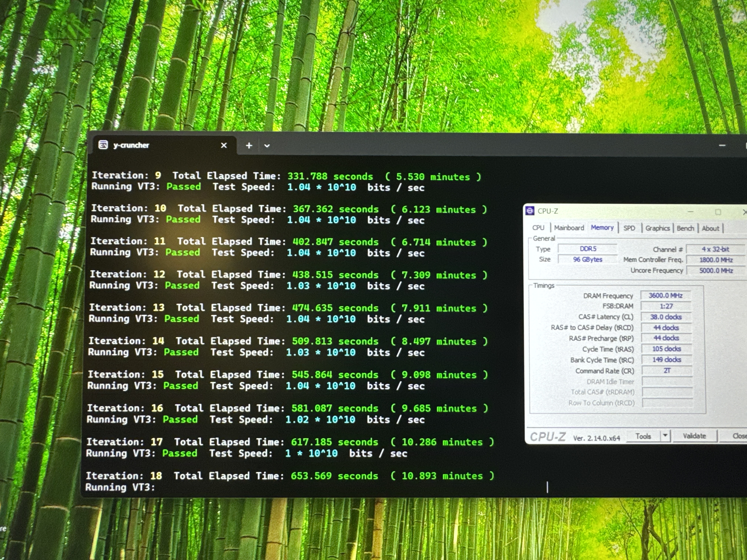The image size is (747, 560).
Task: Click the memory Size 96 GBytes field
Action: pyautogui.click(x=587, y=259)
